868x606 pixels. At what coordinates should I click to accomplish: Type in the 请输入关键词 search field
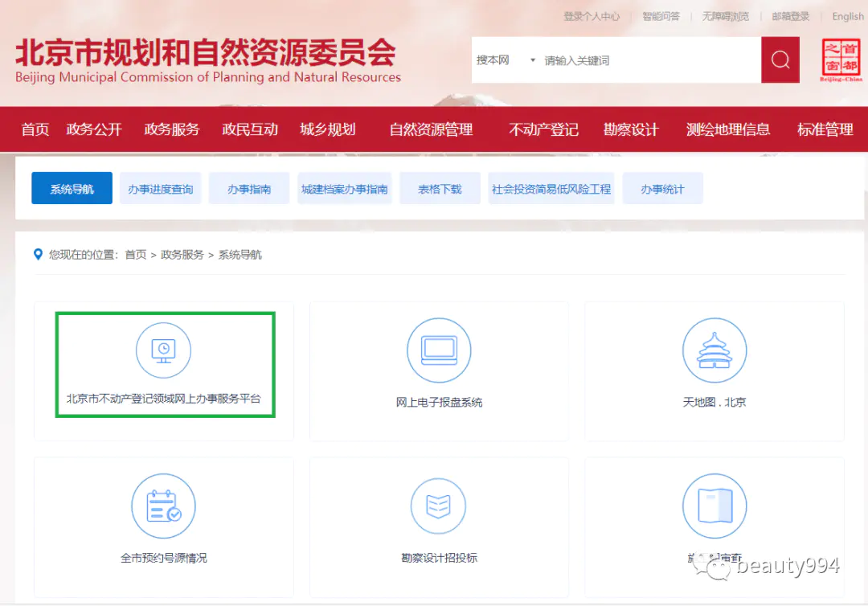coord(647,60)
